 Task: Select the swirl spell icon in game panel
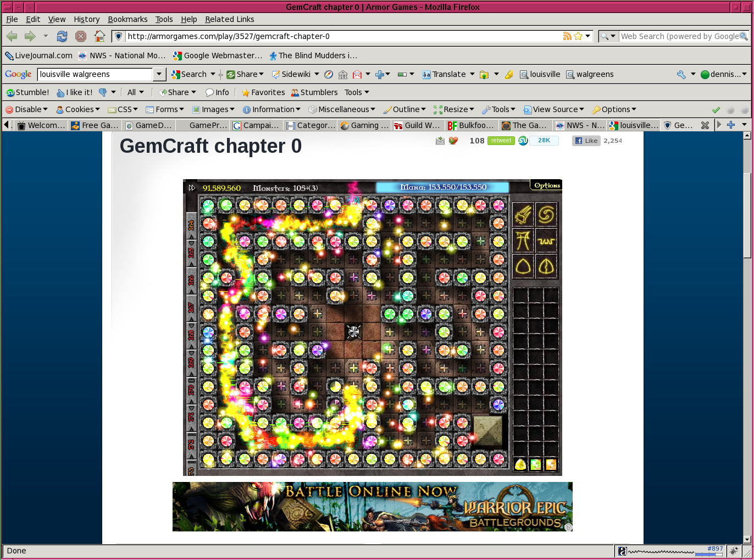click(x=546, y=214)
